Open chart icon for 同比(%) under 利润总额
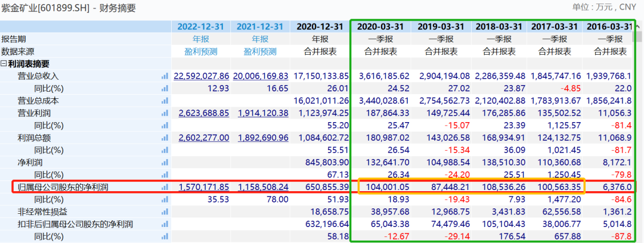Image resolution: width=644 pixels, height=243 pixels. click(x=165, y=150)
